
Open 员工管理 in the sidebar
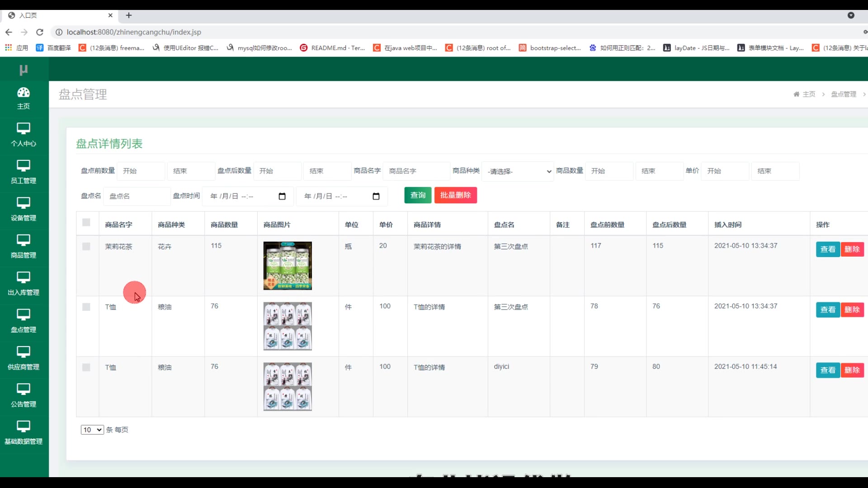[24, 172]
